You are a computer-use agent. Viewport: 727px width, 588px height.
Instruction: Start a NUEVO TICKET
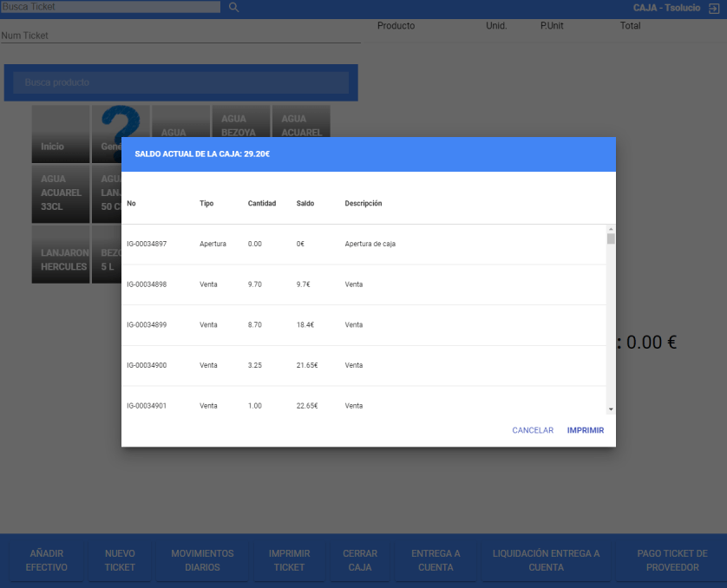pos(120,560)
